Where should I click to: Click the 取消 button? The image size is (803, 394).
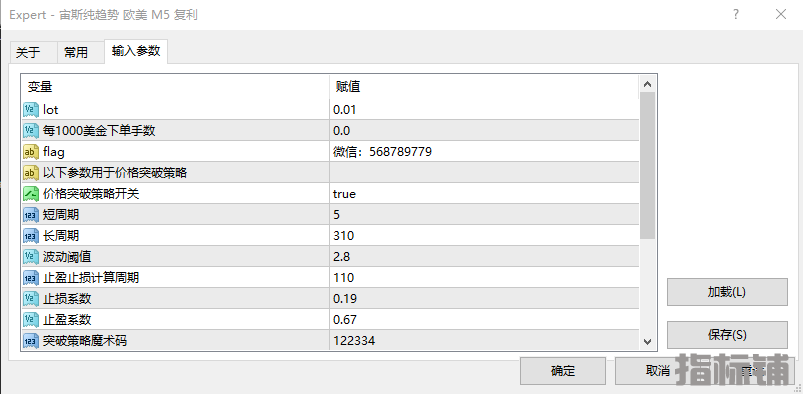point(658,371)
